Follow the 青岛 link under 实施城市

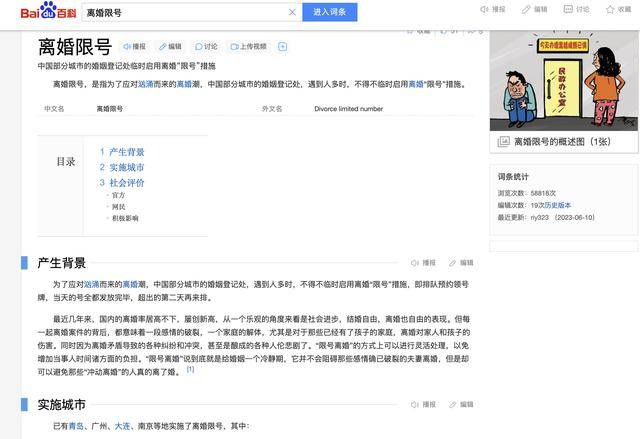(x=76, y=426)
